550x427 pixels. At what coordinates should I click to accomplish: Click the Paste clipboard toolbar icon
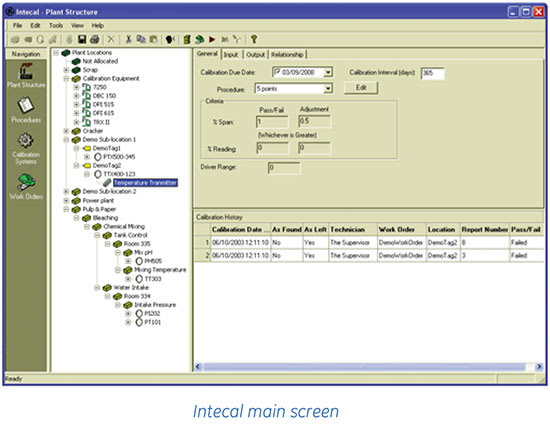pos(153,39)
